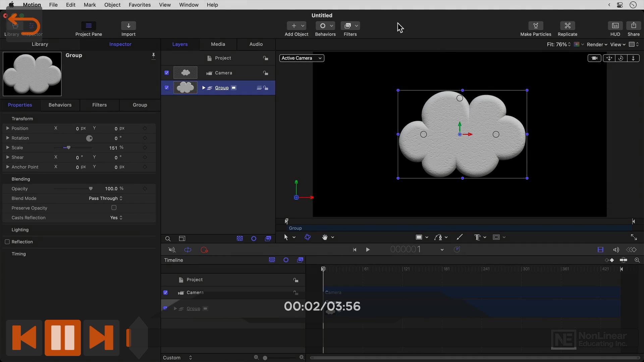The image size is (644, 362).
Task: Click the masks display icon in Layers pane bottom
Action: 239,239
